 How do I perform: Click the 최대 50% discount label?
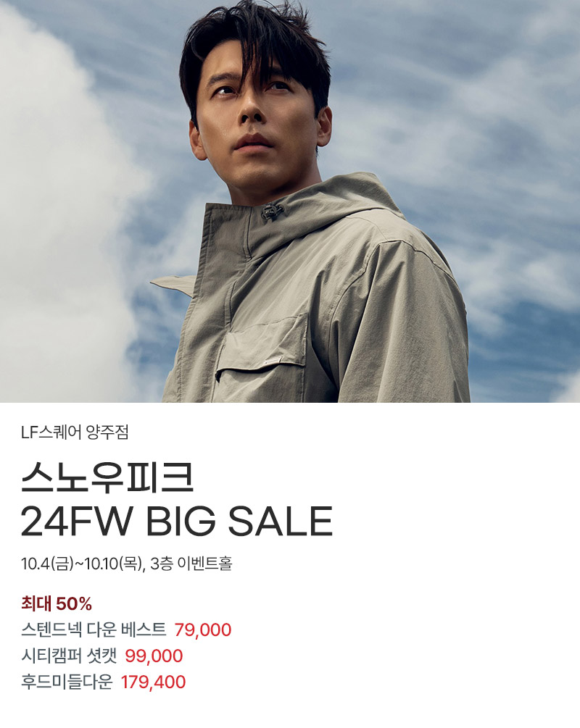point(57,603)
